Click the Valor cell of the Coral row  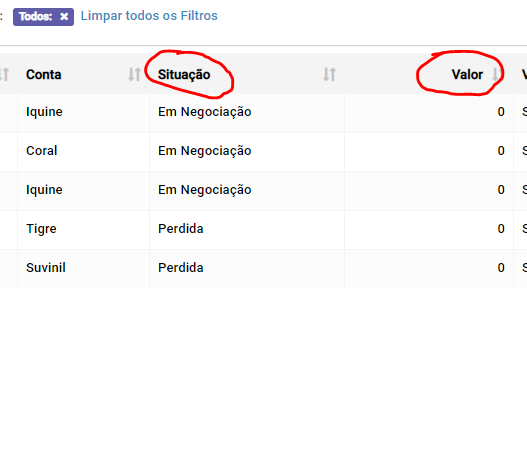coord(429,152)
